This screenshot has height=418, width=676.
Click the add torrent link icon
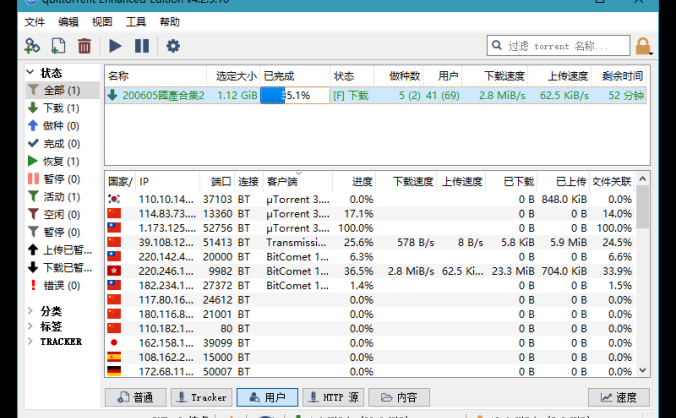click(32, 46)
